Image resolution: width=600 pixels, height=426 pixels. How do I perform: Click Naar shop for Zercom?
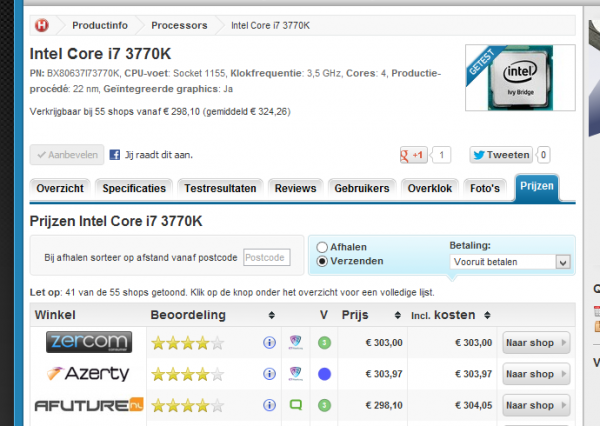pyautogui.click(x=536, y=343)
